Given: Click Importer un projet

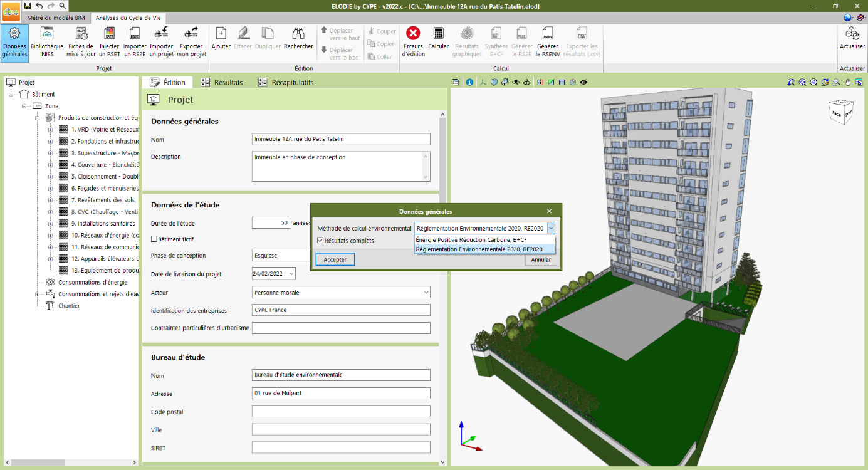Looking at the screenshot, I should tap(162, 43).
